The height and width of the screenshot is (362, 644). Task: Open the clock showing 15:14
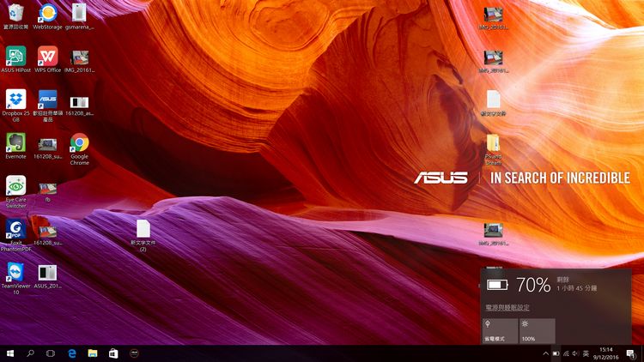click(606, 353)
